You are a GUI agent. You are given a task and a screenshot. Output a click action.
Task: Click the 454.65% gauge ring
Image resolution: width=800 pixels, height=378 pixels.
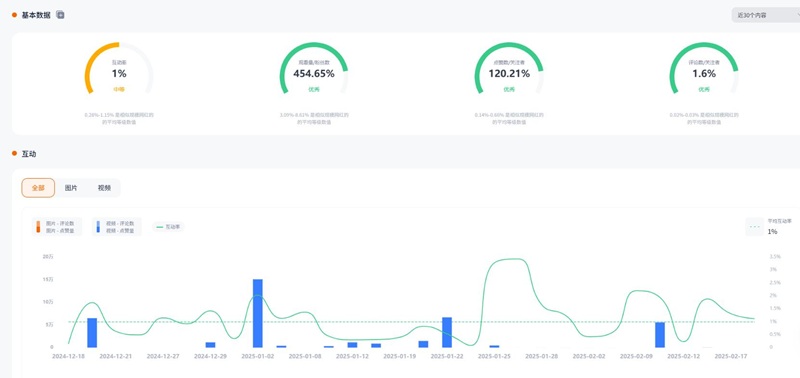[x=314, y=69]
